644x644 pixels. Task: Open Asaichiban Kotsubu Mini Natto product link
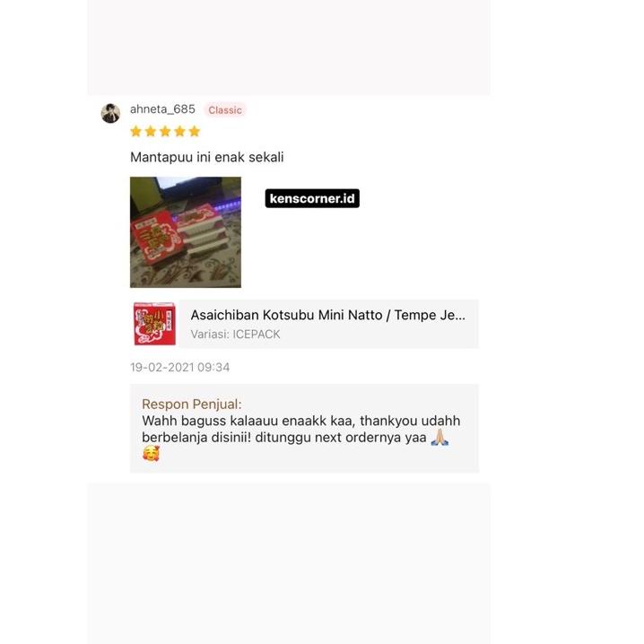pyautogui.click(x=327, y=315)
